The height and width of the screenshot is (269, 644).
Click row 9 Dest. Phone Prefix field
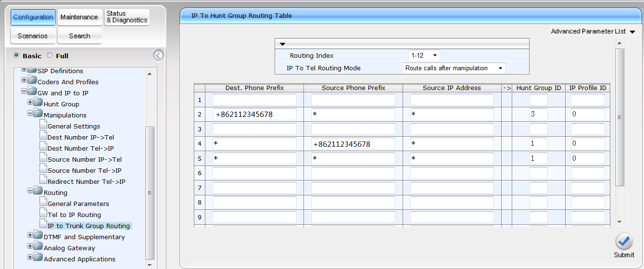(254, 217)
